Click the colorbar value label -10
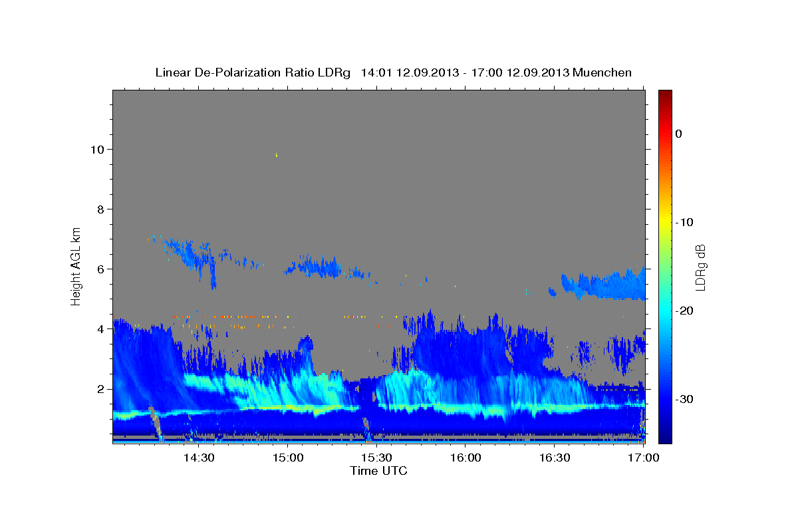 point(684,222)
